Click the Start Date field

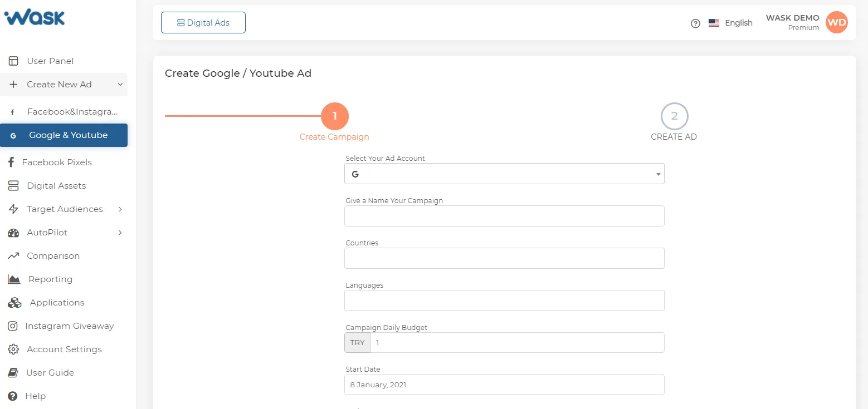tap(504, 385)
